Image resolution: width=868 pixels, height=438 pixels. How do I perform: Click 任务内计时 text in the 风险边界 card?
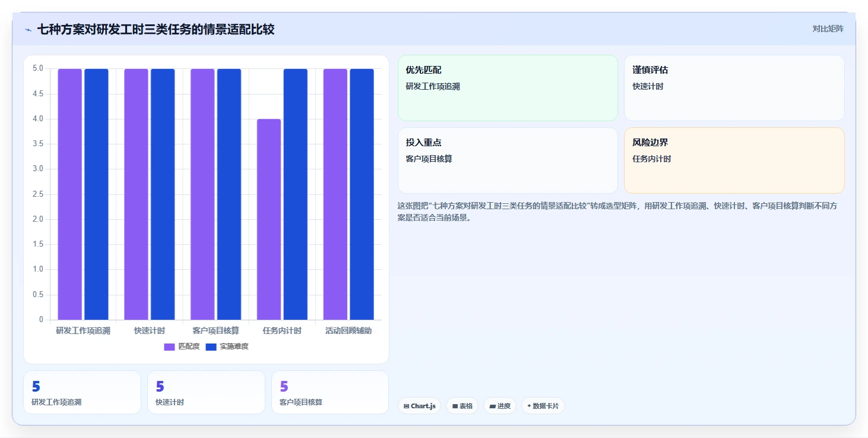click(x=652, y=159)
